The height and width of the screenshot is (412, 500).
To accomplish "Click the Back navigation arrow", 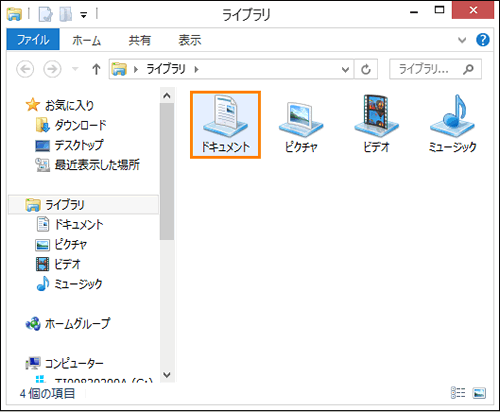I will [x=25, y=69].
